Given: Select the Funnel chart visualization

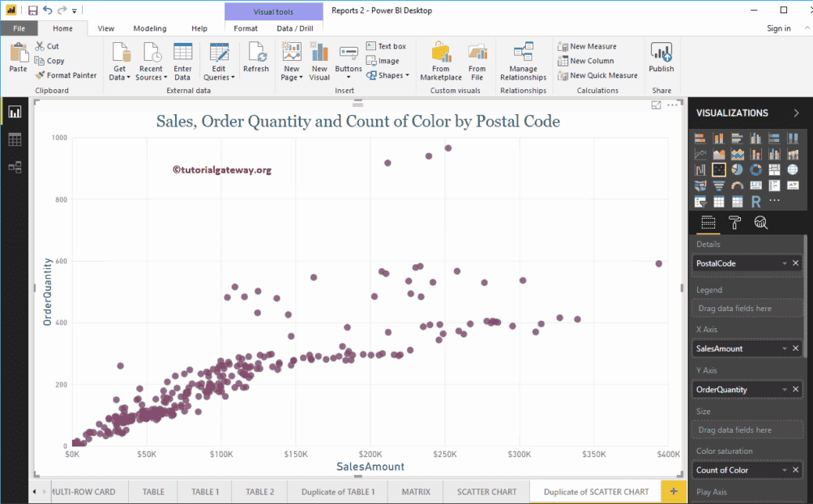Looking at the screenshot, I should click(x=719, y=186).
